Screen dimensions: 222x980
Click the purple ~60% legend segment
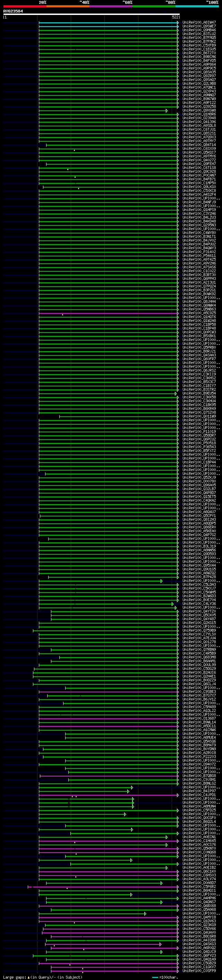tap(111, 6)
